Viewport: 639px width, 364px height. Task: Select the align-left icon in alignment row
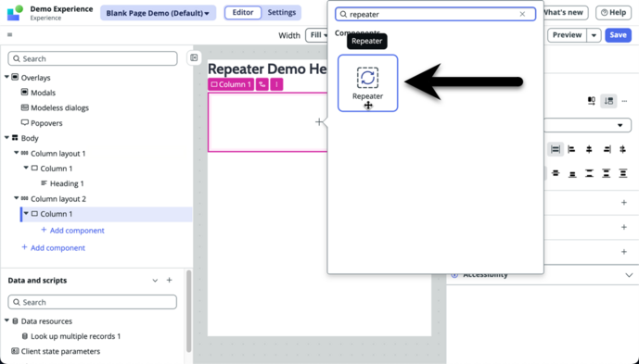571,149
